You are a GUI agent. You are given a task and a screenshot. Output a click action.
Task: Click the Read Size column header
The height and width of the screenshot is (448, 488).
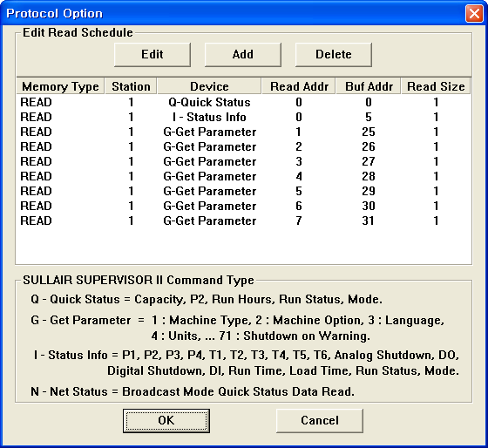(x=436, y=86)
